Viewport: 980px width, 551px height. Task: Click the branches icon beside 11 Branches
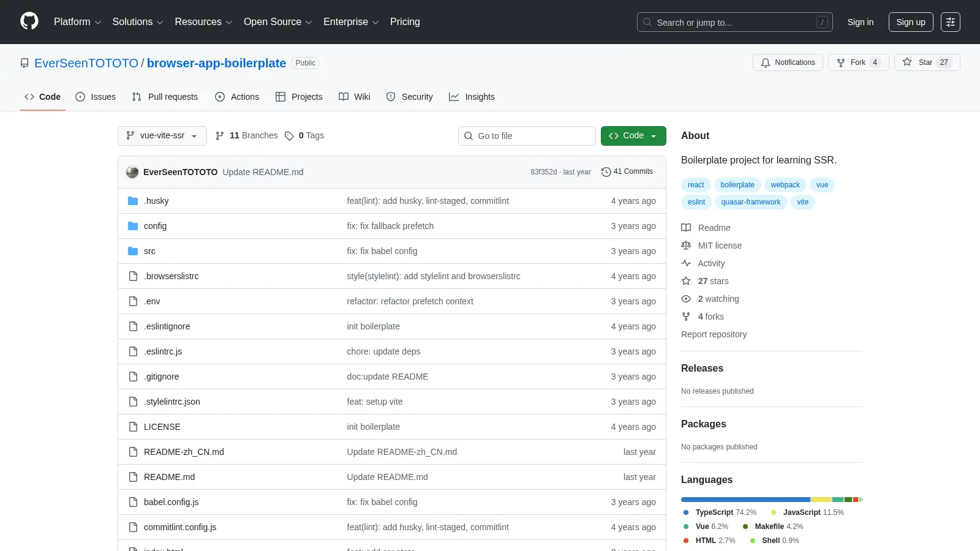(220, 136)
